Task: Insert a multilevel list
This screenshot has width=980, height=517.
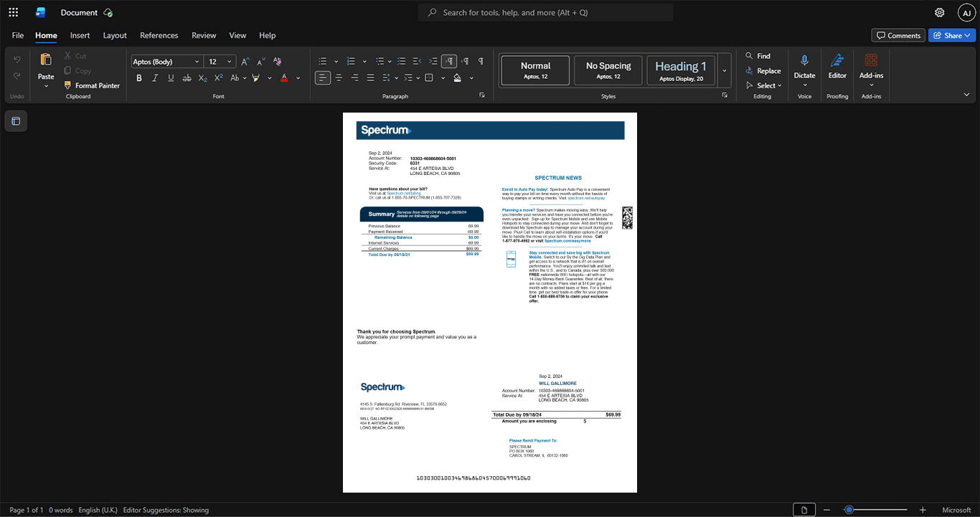Action: [380, 62]
